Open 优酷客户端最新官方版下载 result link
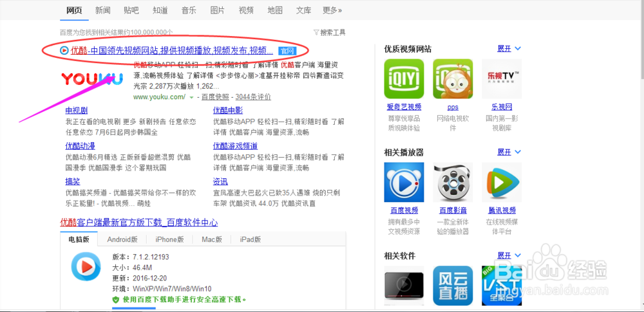 pos(139,223)
